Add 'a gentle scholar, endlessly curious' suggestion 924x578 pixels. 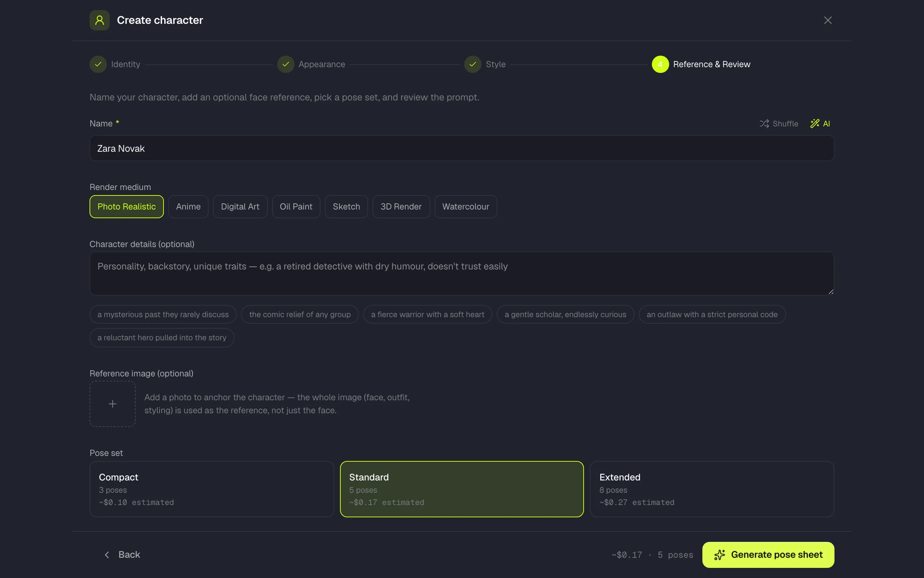point(565,315)
